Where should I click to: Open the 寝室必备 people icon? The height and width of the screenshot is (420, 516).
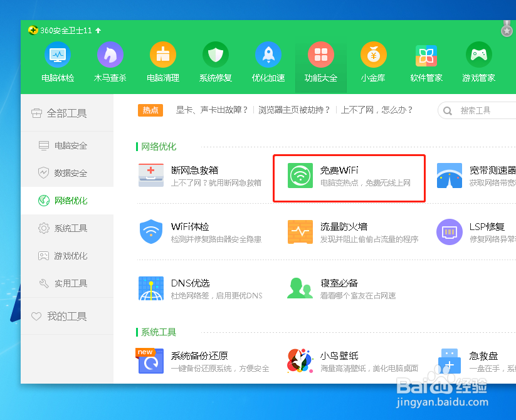(x=300, y=288)
